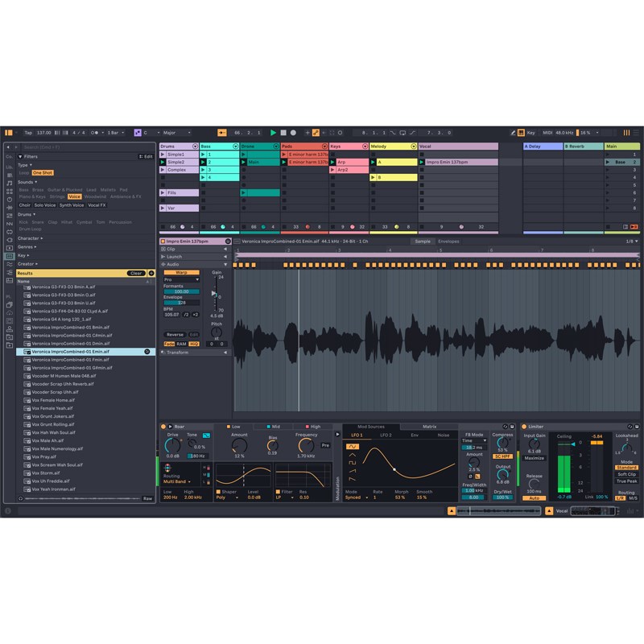644x644 pixels.
Task: Click the Hot-Swap icon in the clip title bar
Action: (x=228, y=241)
